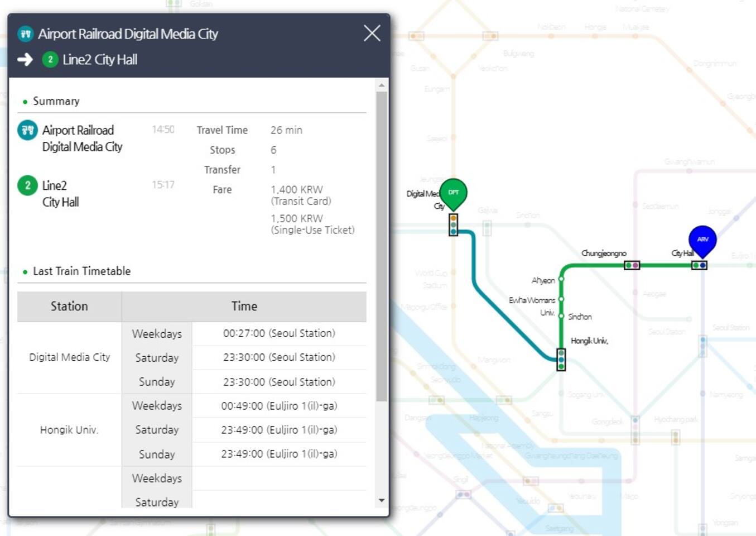Screen dimensions: 756x536
Task: Click the Airport Railroad icon in the header
Action: pos(26,34)
